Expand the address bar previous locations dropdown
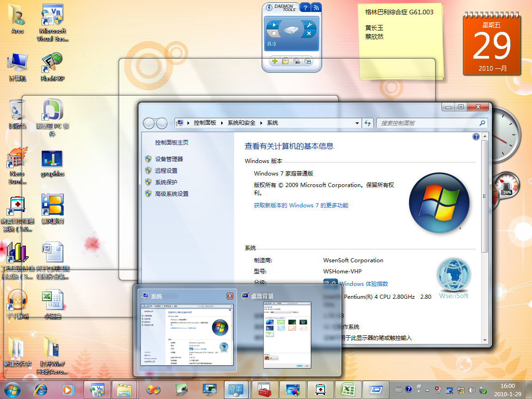The height and width of the screenshot is (399, 532). click(357, 123)
